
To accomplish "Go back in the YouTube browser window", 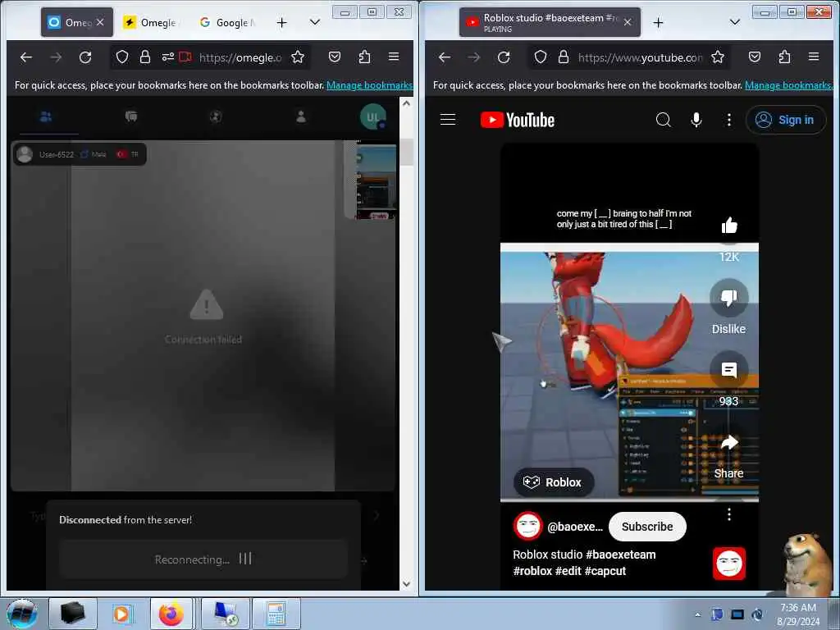I will pos(445,57).
